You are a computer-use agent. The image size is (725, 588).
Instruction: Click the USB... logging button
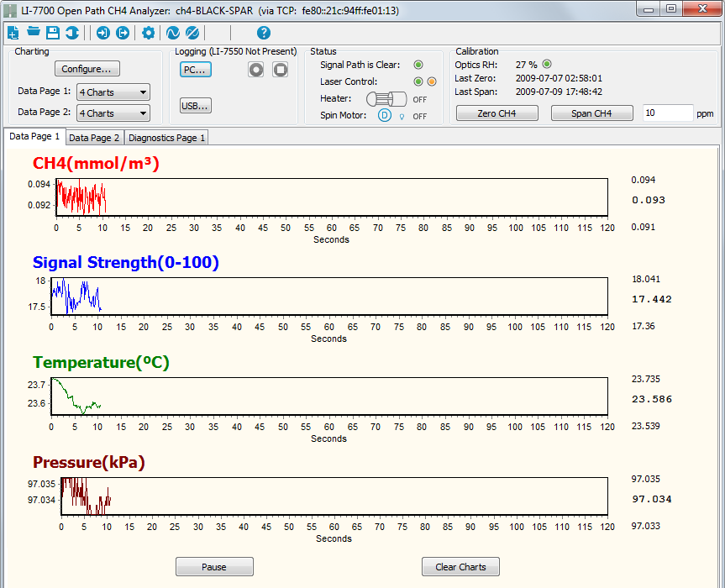click(196, 106)
